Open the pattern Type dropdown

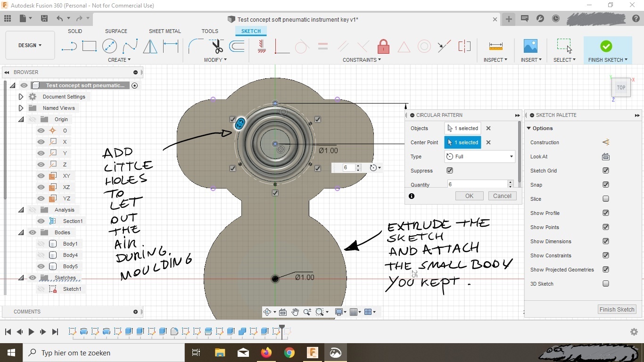(480, 156)
